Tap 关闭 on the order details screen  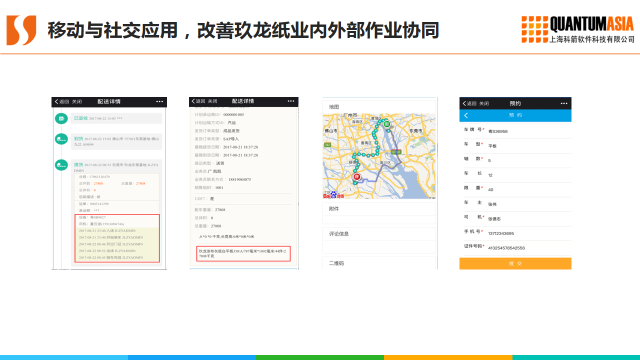click(x=213, y=101)
